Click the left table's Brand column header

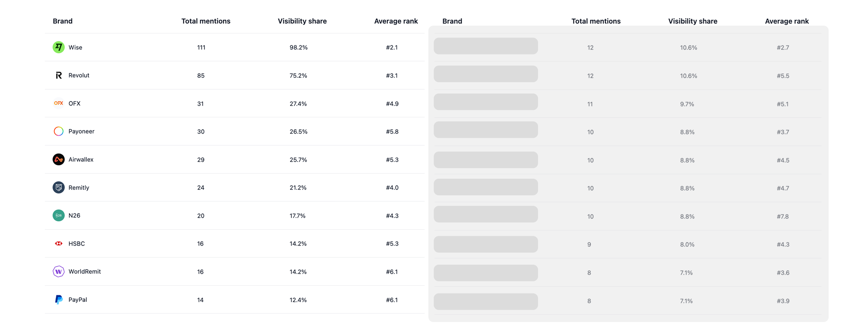63,21
